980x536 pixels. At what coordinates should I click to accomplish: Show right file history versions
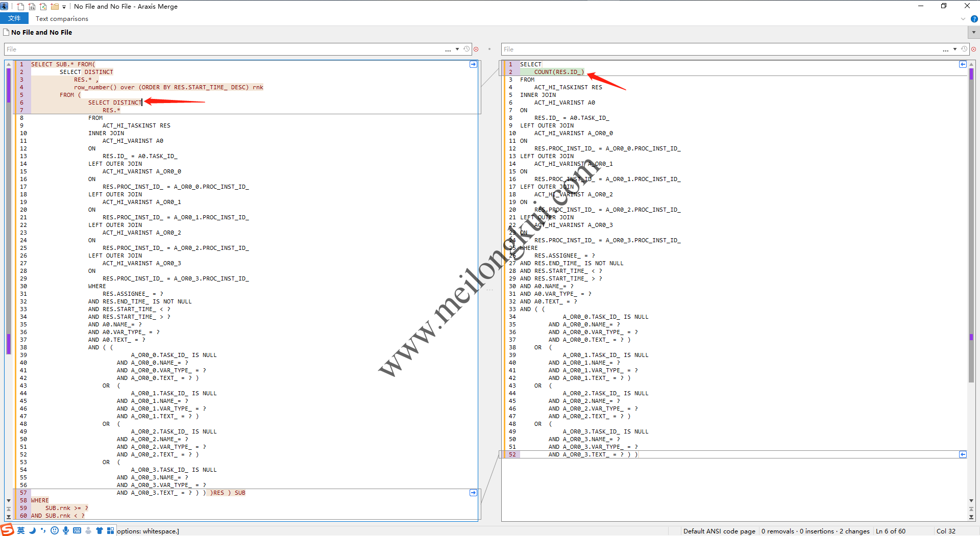(964, 49)
